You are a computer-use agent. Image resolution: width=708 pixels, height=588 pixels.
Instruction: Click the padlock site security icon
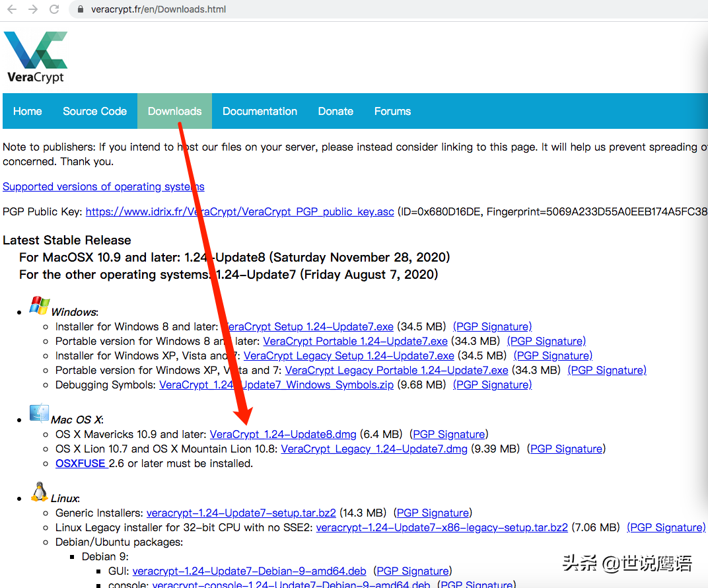[79, 10]
